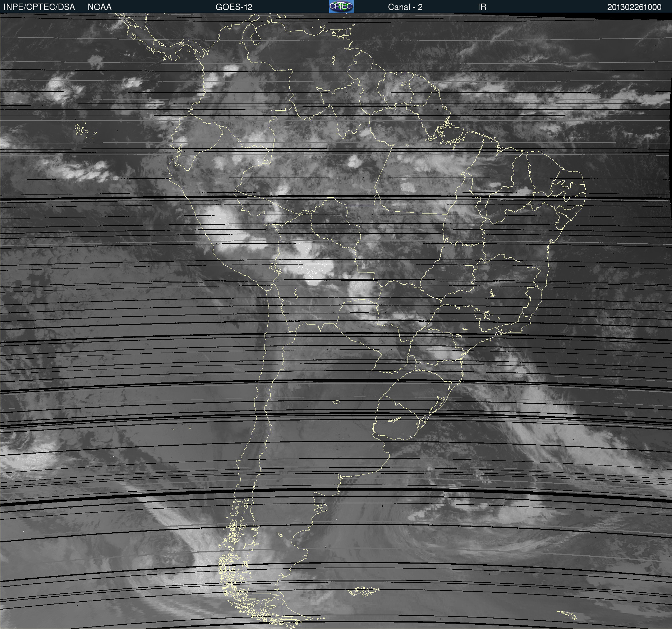Click the CPTEC logo in header

(341, 6)
